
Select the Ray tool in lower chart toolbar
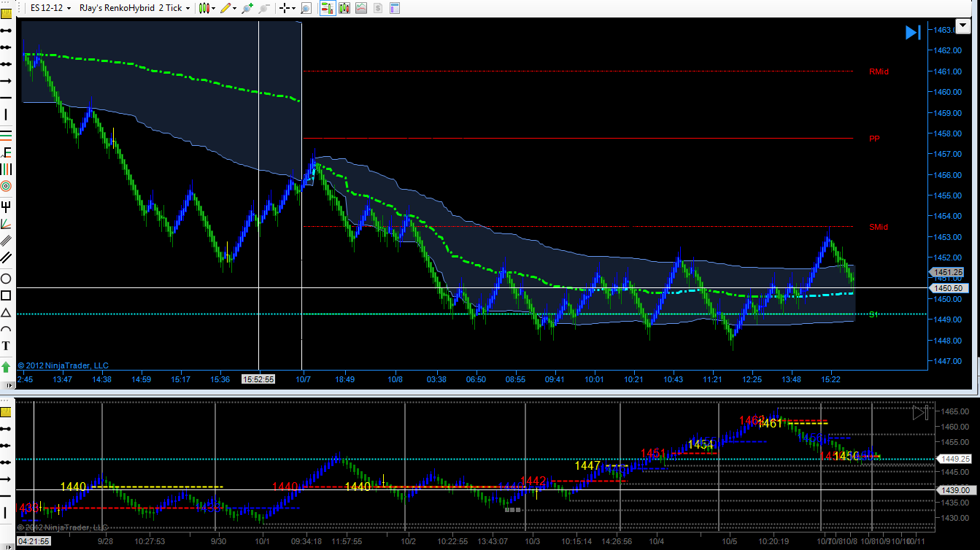(x=6, y=445)
